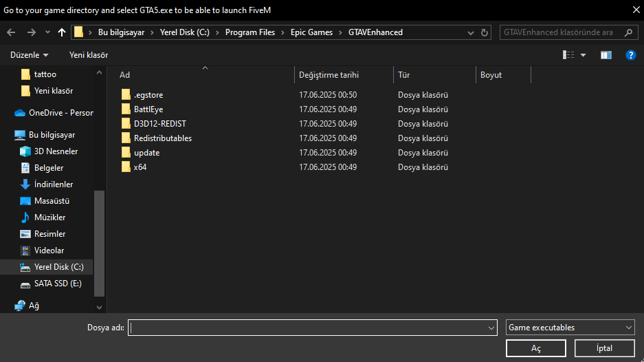The width and height of the screenshot is (644, 362).
Task: Click the Aç open button
Action: click(x=536, y=348)
